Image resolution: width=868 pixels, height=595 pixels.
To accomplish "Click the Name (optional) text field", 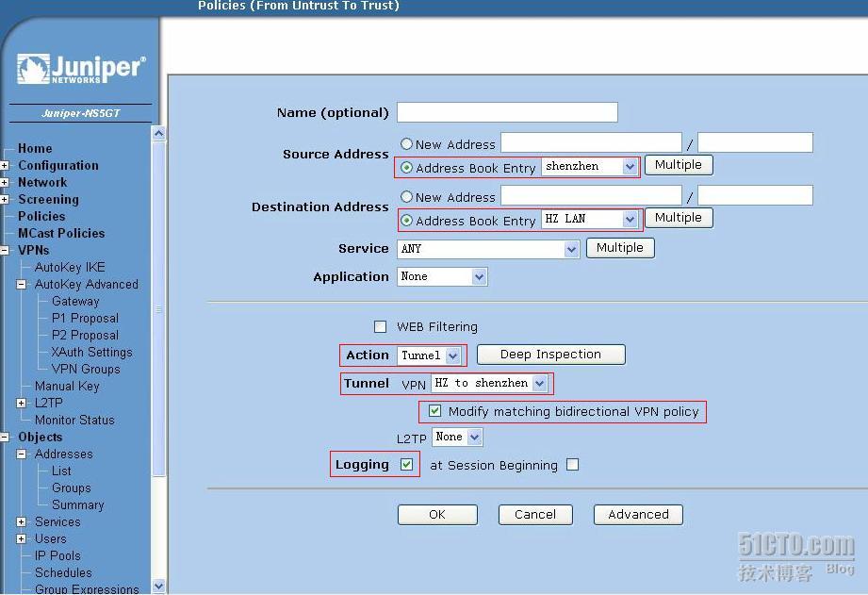I will tap(507, 112).
